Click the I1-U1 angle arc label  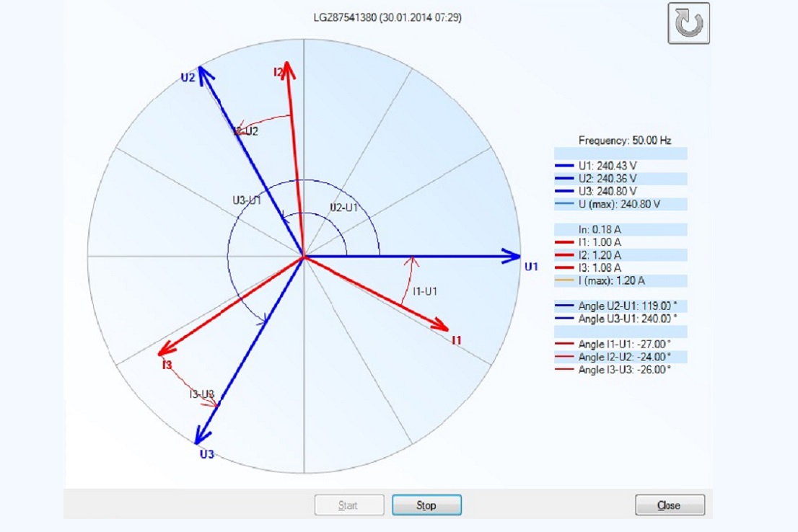pos(426,291)
